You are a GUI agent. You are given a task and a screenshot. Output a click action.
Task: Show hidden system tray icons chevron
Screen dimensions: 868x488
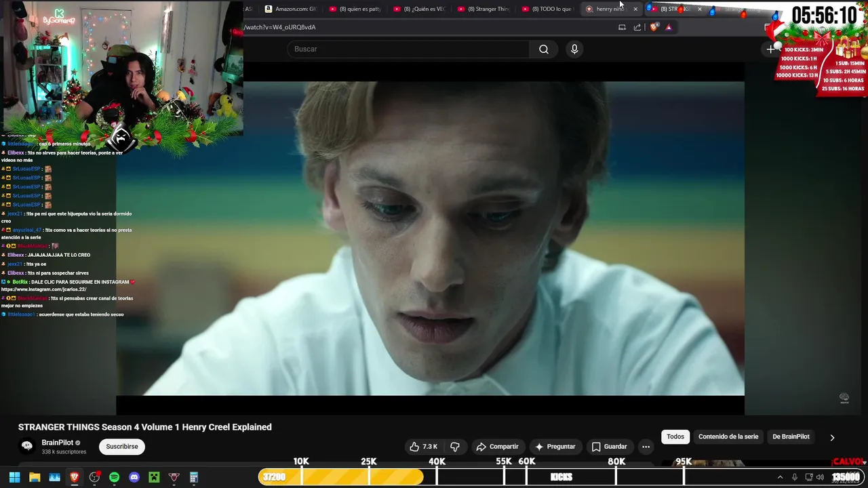pyautogui.click(x=780, y=477)
